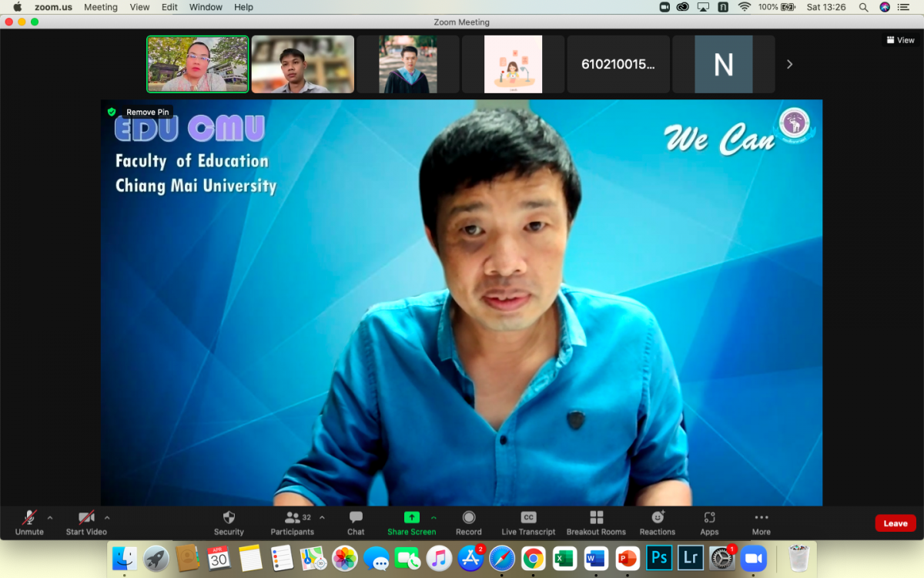Change layout with the View button

[900, 40]
